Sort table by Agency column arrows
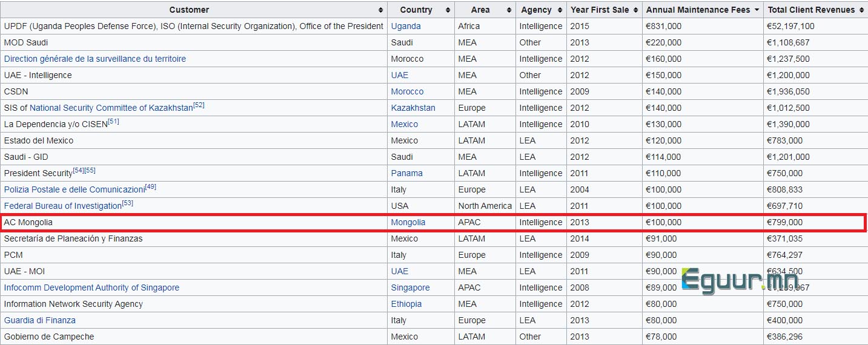The height and width of the screenshot is (345, 868). point(558,10)
